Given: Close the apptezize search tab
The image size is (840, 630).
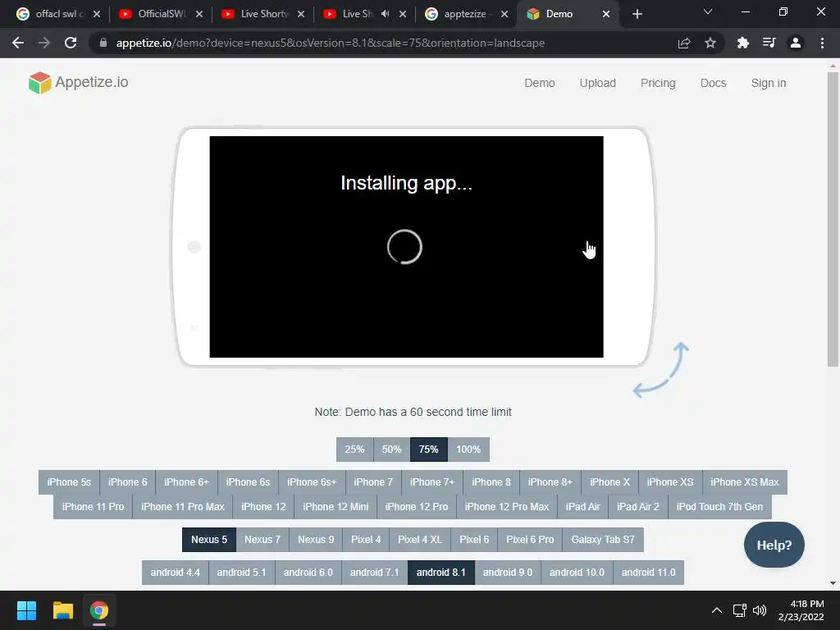Looking at the screenshot, I should point(504,14).
